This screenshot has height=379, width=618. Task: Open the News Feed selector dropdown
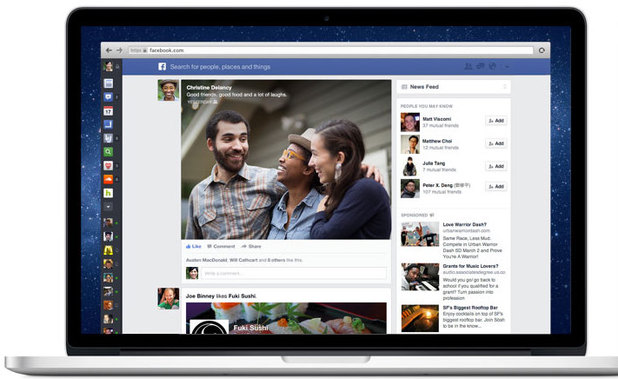click(x=453, y=87)
